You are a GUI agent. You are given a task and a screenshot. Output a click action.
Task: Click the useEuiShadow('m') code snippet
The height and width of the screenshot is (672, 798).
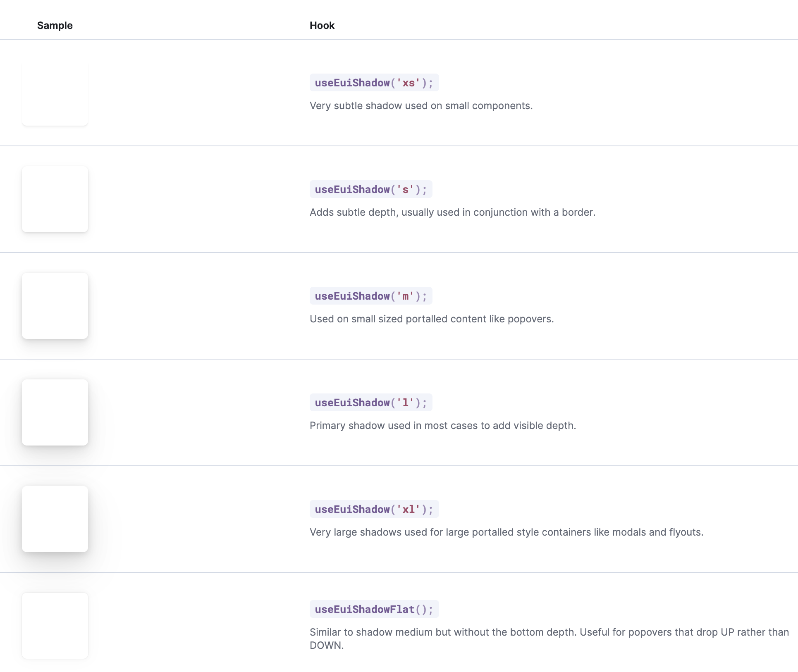pyautogui.click(x=370, y=296)
